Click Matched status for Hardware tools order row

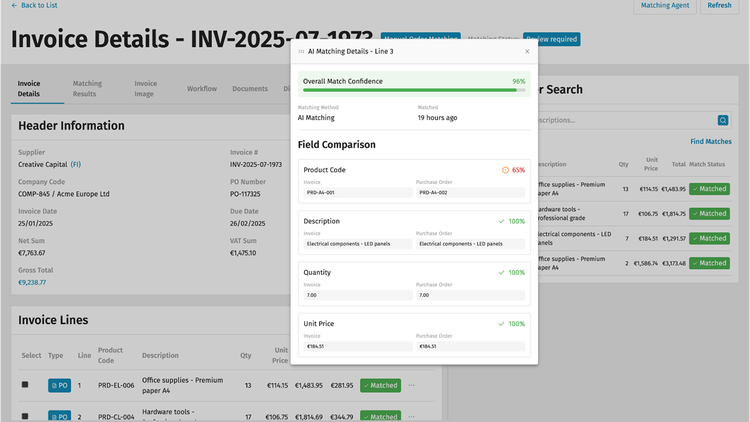pos(709,214)
